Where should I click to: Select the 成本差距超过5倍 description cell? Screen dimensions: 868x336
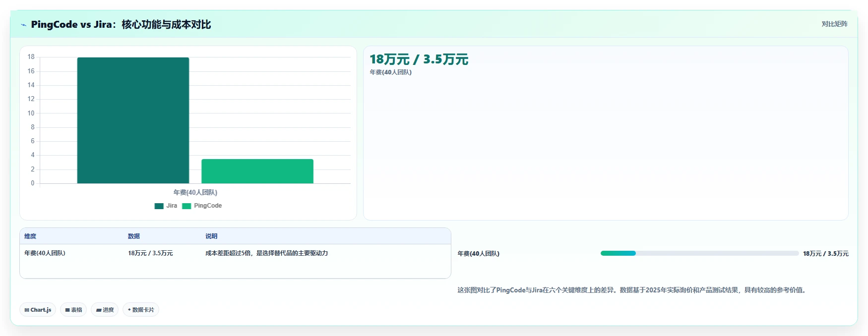266,253
